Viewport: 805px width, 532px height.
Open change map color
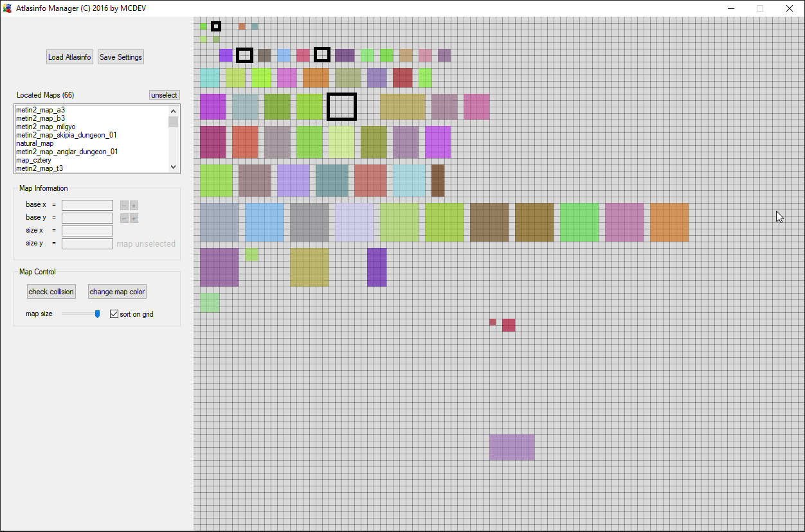click(117, 292)
